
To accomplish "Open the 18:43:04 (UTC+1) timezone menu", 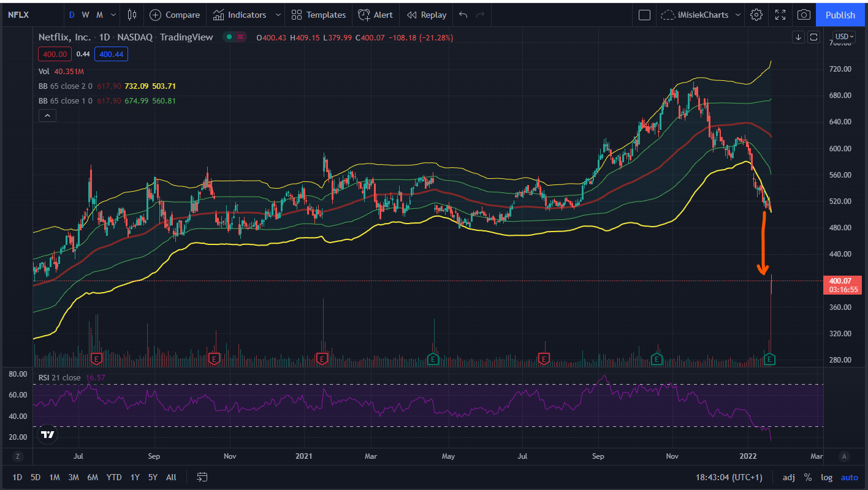I will pos(729,477).
